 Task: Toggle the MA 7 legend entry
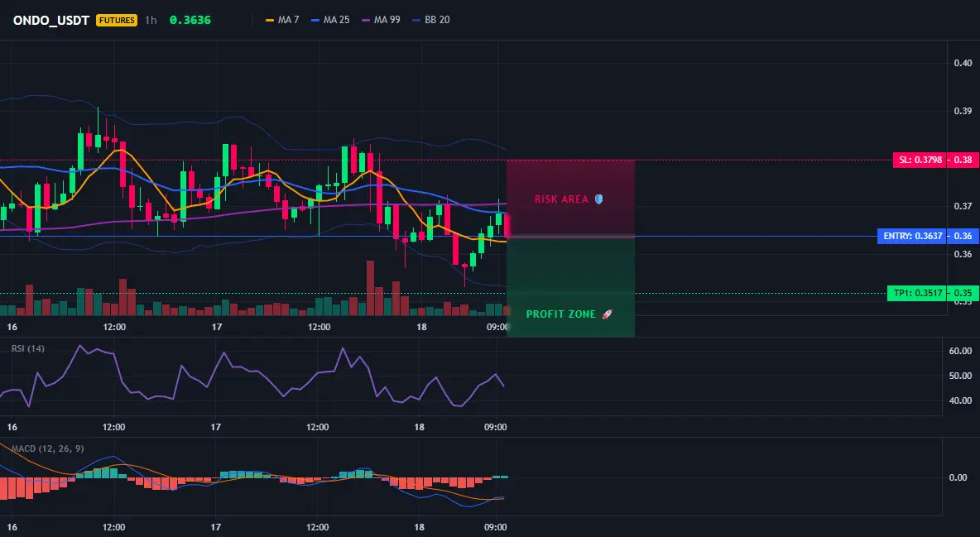pyautogui.click(x=282, y=20)
